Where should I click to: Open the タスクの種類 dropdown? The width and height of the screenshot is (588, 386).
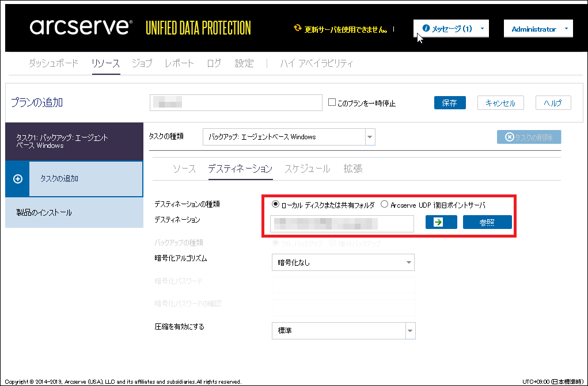[370, 137]
